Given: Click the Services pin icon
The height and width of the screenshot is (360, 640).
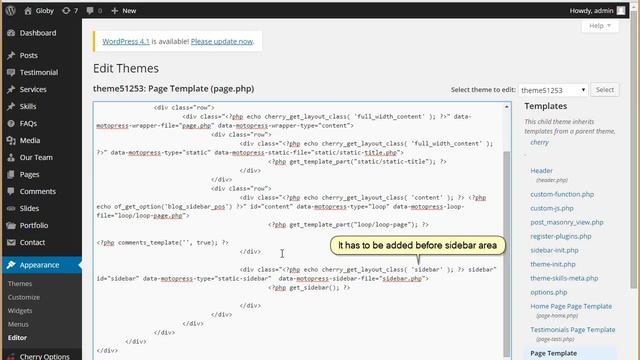Looking at the screenshot, I should point(11,89).
